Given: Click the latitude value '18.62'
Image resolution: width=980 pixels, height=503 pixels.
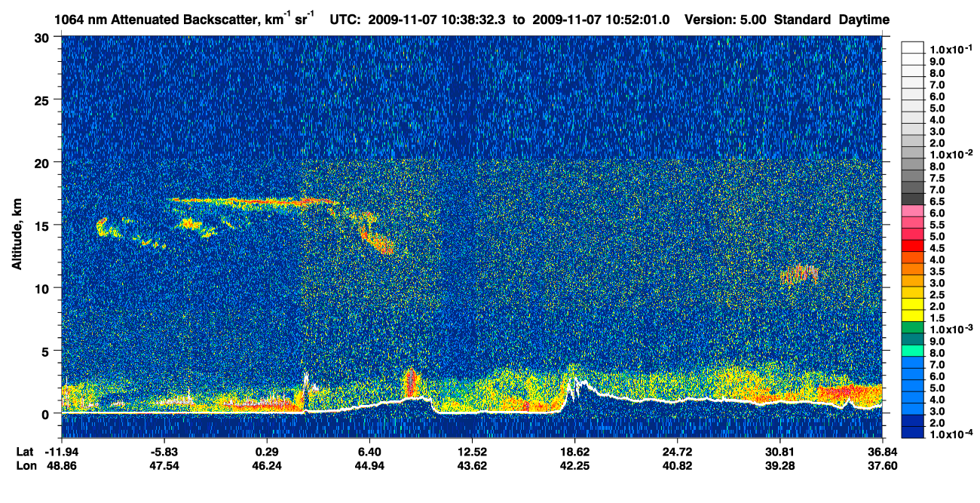Looking at the screenshot, I should click(x=574, y=451).
